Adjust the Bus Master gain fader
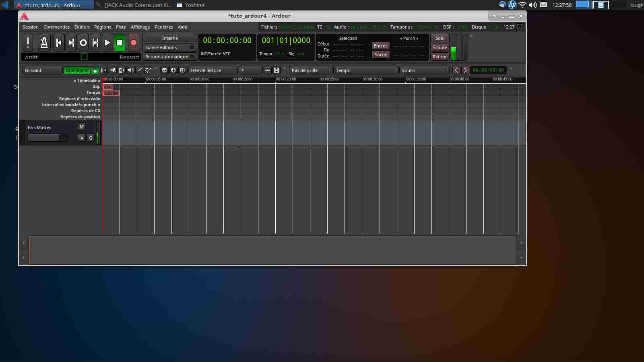 point(47,138)
